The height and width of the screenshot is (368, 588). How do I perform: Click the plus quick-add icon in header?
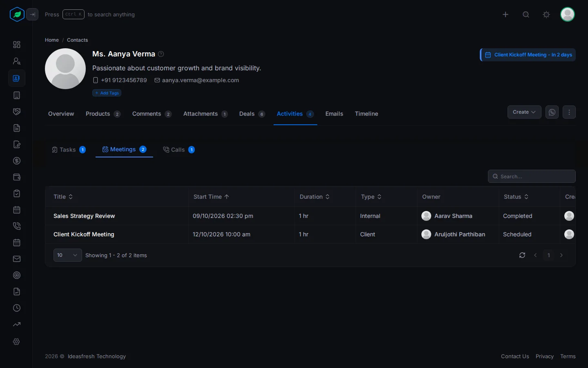tap(506, 15)
